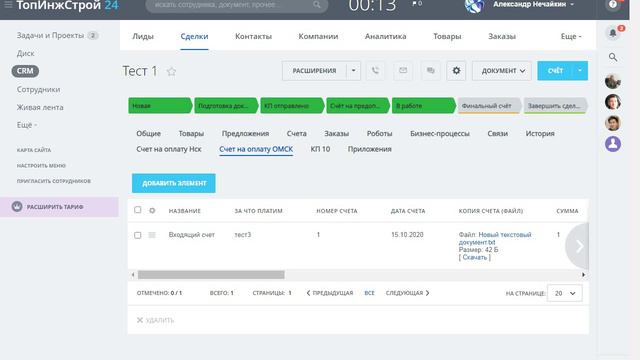Screen dimensions: 640x360
Task: Open the hamburger menu next to ТопИнжСтрой
Action: tap(8, 4)
